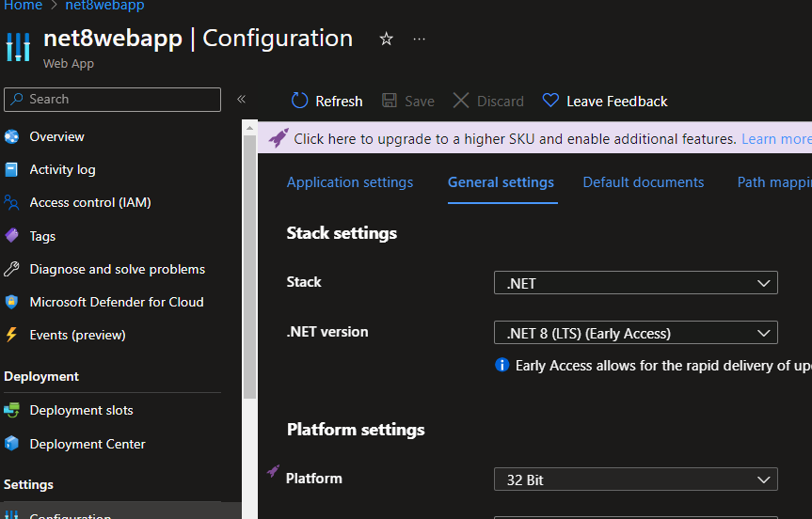Click the Home breadcrumb link
The image size is (812, 519).
[23, 6]
